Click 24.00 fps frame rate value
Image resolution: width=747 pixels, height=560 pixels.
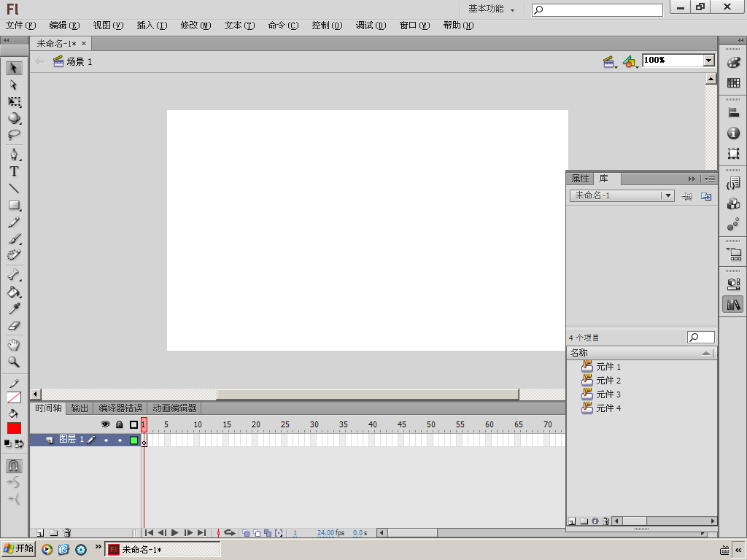pos(326,533)
